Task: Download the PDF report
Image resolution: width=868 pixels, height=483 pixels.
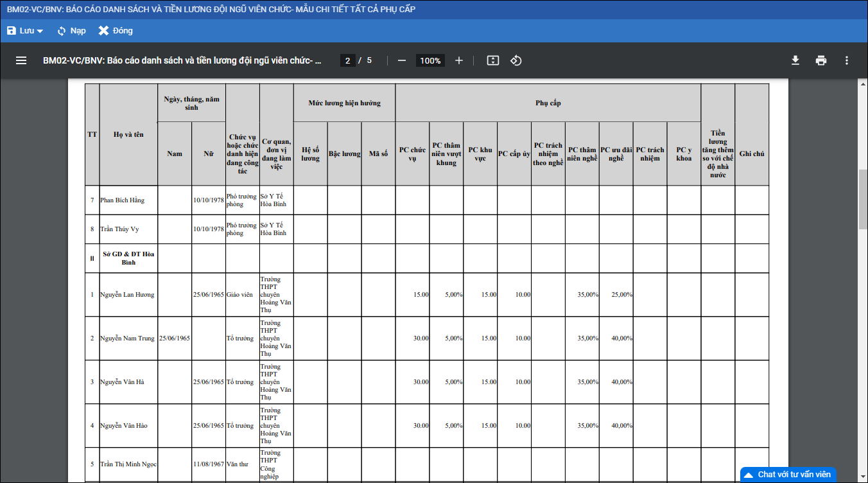Action: click(795, 60)
